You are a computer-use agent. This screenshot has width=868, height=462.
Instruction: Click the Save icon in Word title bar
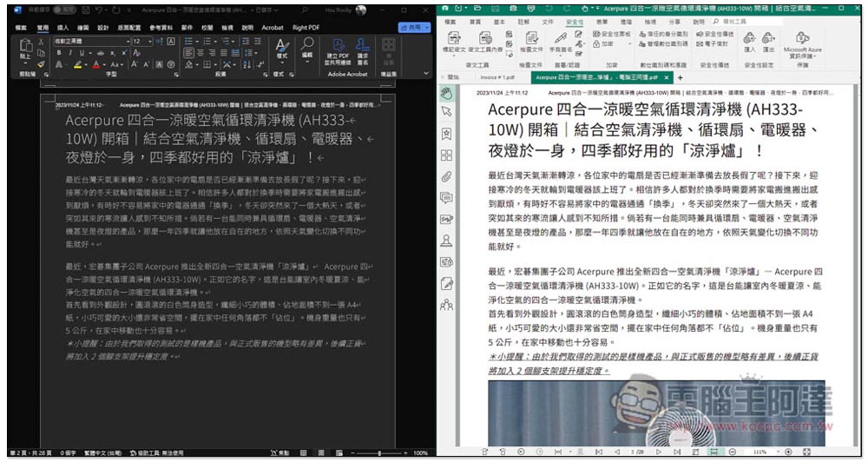click(86, 10)
